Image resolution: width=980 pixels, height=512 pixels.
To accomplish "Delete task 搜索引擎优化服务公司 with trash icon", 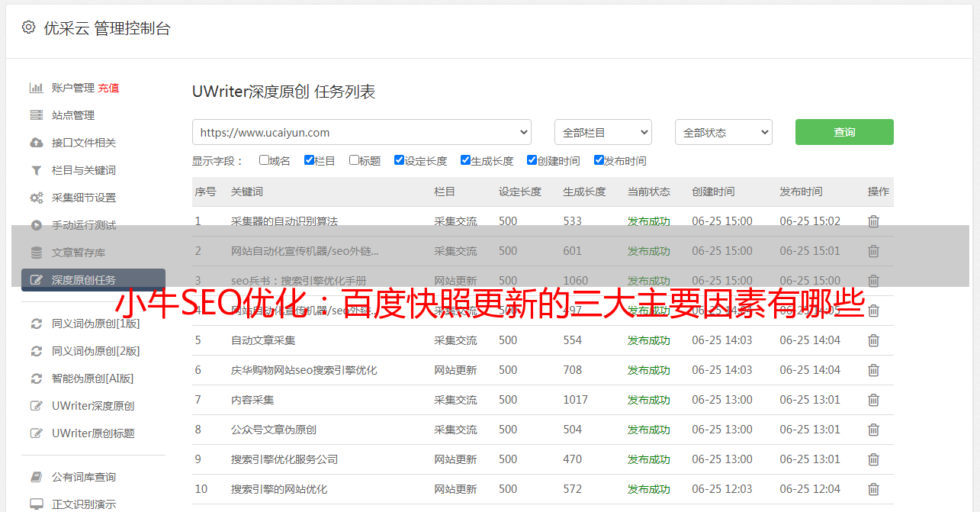I will (874, 459).
